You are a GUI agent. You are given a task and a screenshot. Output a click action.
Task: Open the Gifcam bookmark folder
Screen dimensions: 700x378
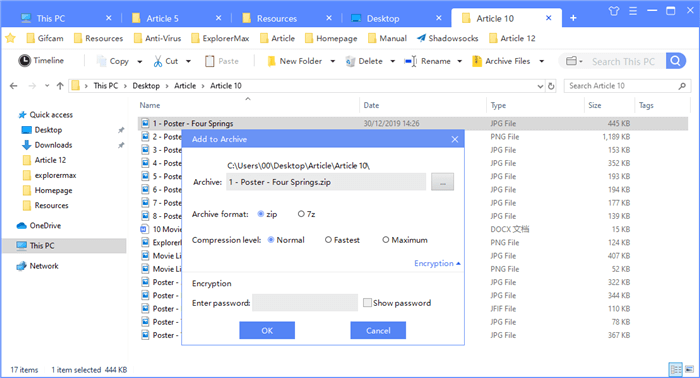point(45,38)
